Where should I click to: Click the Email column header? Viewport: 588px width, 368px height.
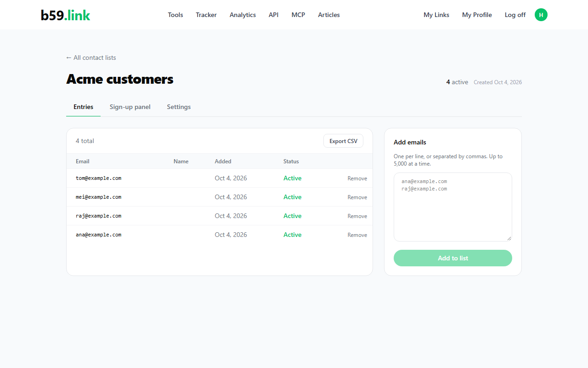pos(83,161)
